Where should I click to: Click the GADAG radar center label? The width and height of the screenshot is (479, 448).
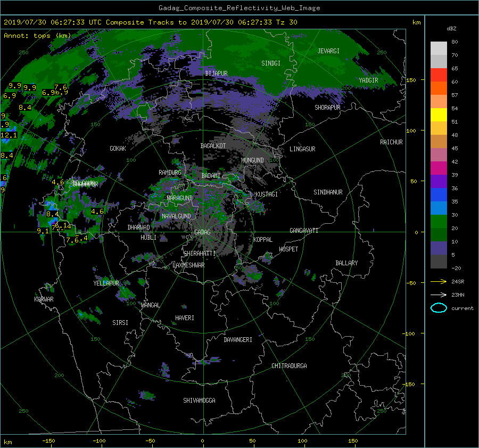(x=202, y=232)
